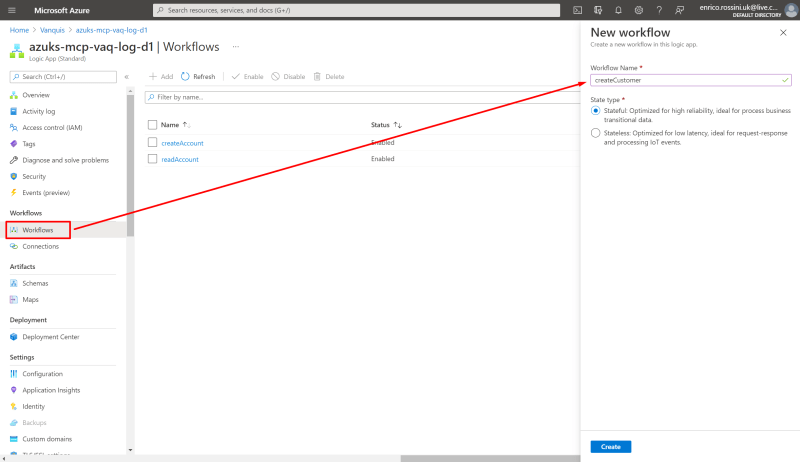Viewport: 800px width, 462px height.
Task: Open the Azure portal hamburger menu
Action: pos(12,10)
